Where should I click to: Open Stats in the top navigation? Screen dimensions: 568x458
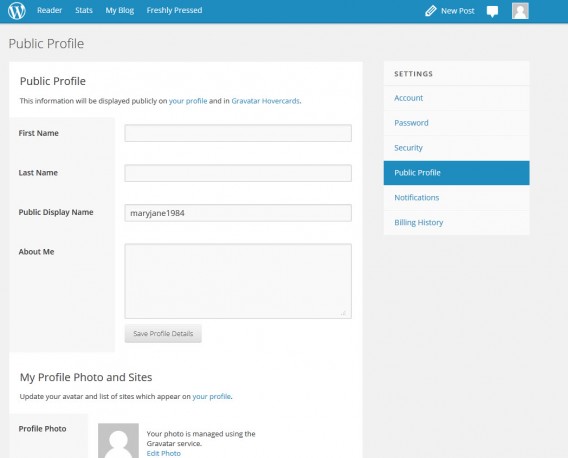[x=84, y=10]
